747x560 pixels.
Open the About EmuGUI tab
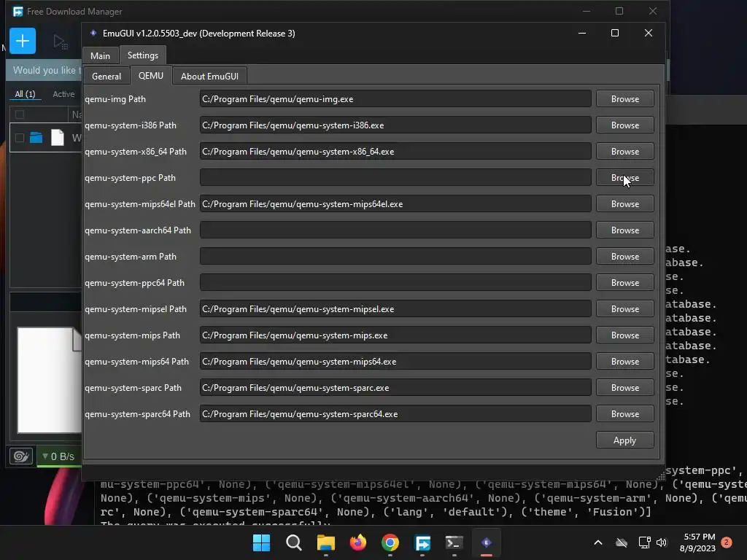click(209, 76)
